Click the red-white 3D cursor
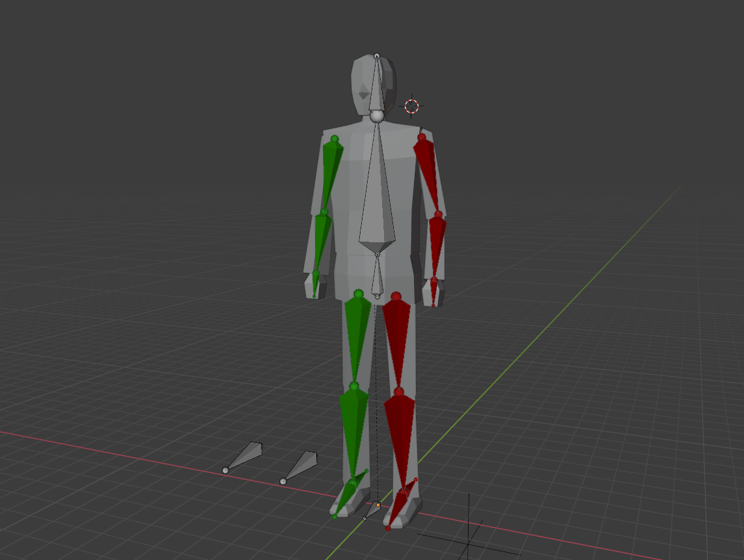744x560 pixels. 412,106
